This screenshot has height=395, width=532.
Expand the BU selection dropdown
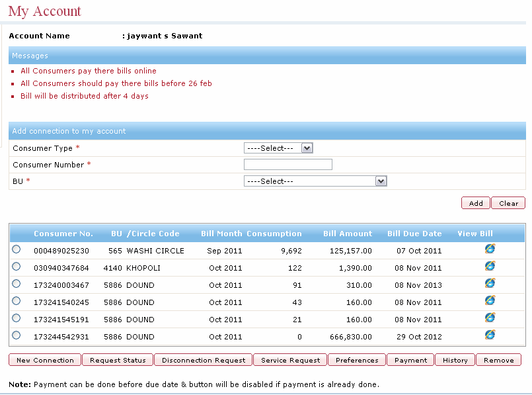[x=315, y=180]
